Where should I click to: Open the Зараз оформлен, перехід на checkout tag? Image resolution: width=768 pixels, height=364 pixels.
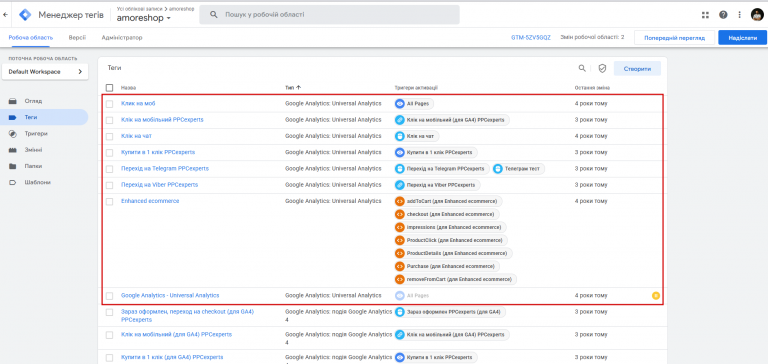click(x=187, y=315)
